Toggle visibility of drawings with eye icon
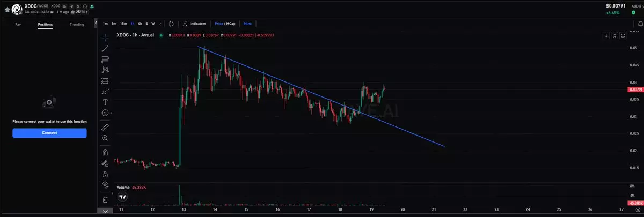The height and width of the screenshot is (217, 644). pos(105,184)
